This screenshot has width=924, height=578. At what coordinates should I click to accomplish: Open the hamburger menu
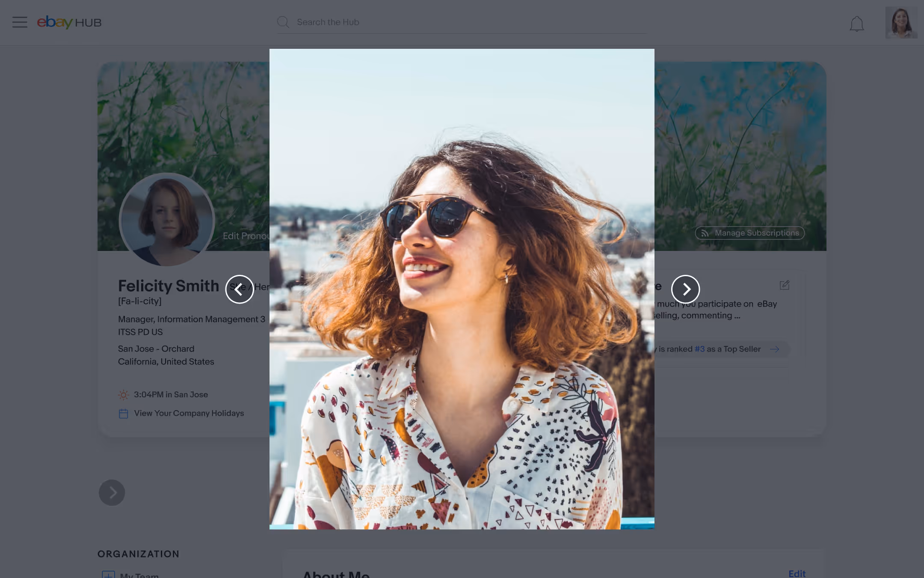coord(20,22)
